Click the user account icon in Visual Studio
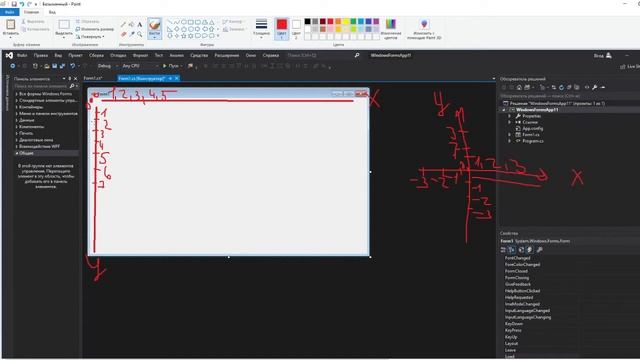Screen dimensions: 640x360 tap(609, 55)
